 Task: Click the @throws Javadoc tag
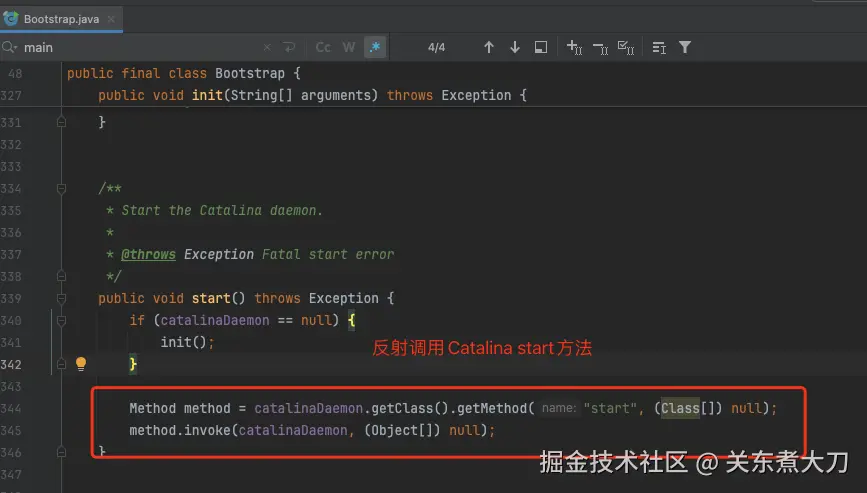click(148, 254)
